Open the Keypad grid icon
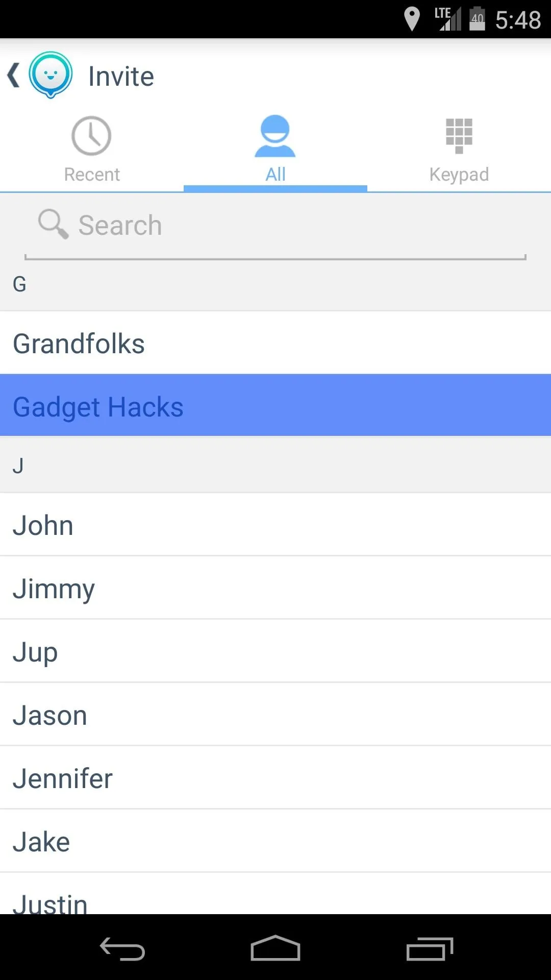The image size is (551, 980). coord(459,136)
